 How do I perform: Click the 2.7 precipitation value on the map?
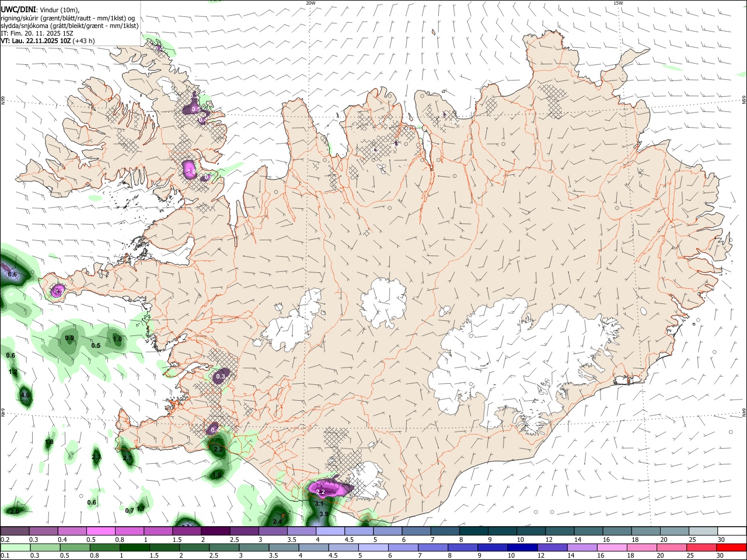(127, 459)
